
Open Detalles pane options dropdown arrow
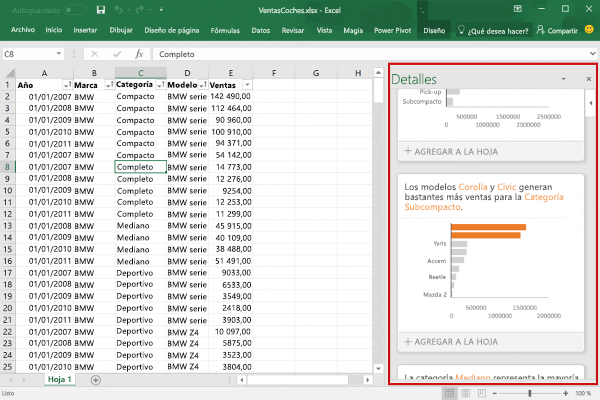coord(563,79)
